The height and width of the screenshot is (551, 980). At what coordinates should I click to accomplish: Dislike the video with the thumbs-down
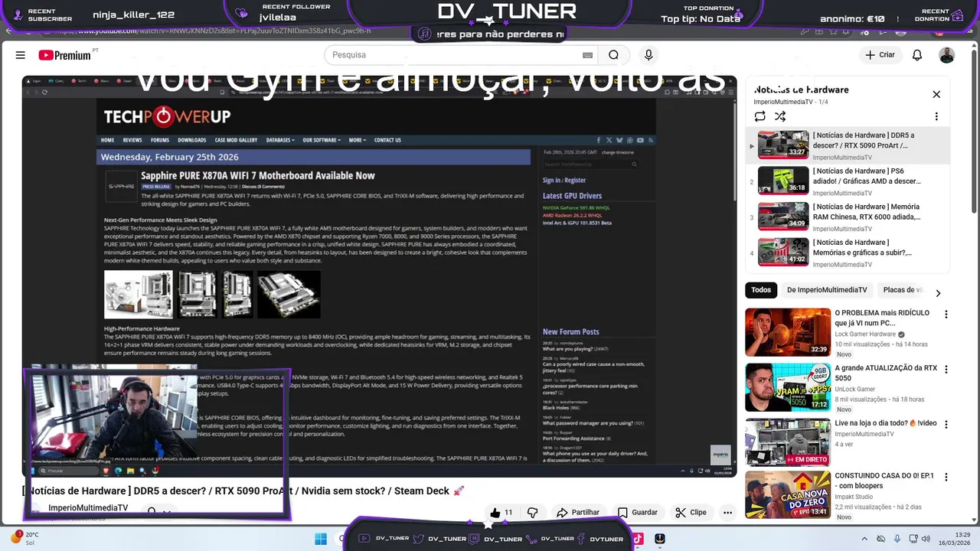(533, 513)
